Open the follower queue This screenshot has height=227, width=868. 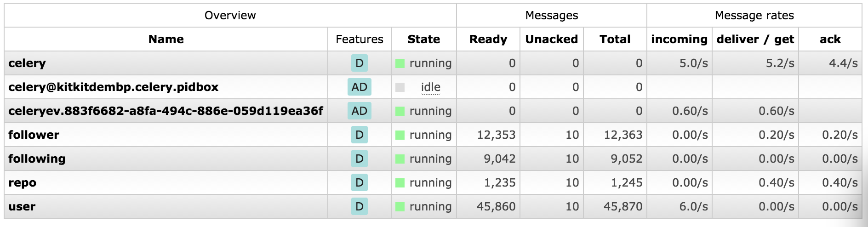point(34,135)
